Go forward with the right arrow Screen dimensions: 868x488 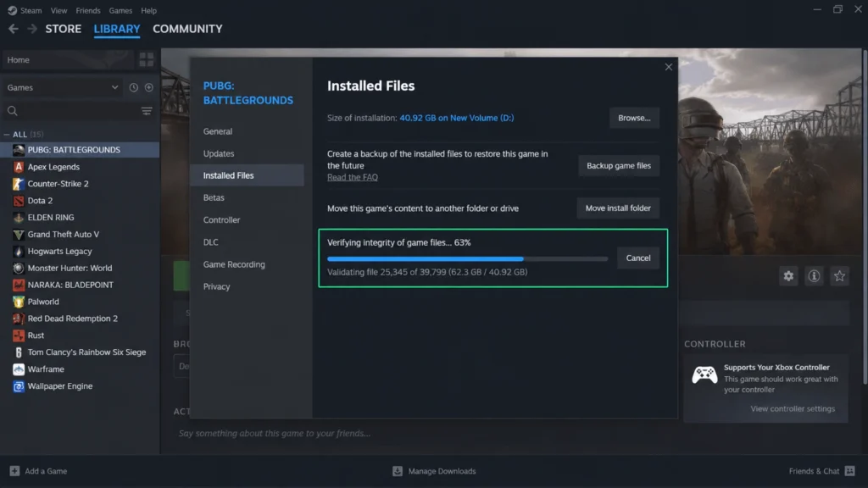[32, 29]
